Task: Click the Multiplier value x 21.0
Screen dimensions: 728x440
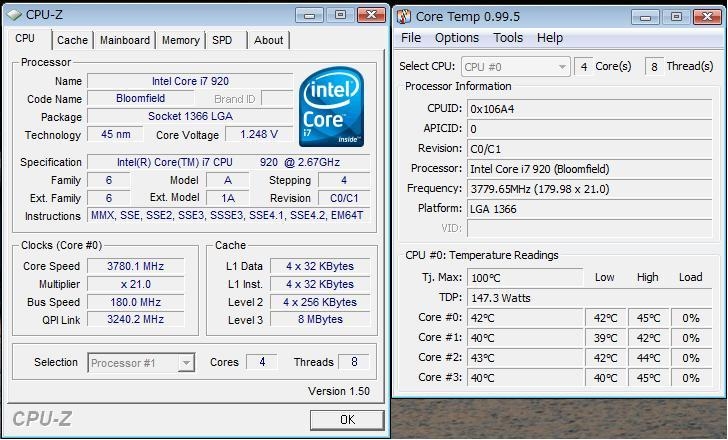Action: coord(136,284)
